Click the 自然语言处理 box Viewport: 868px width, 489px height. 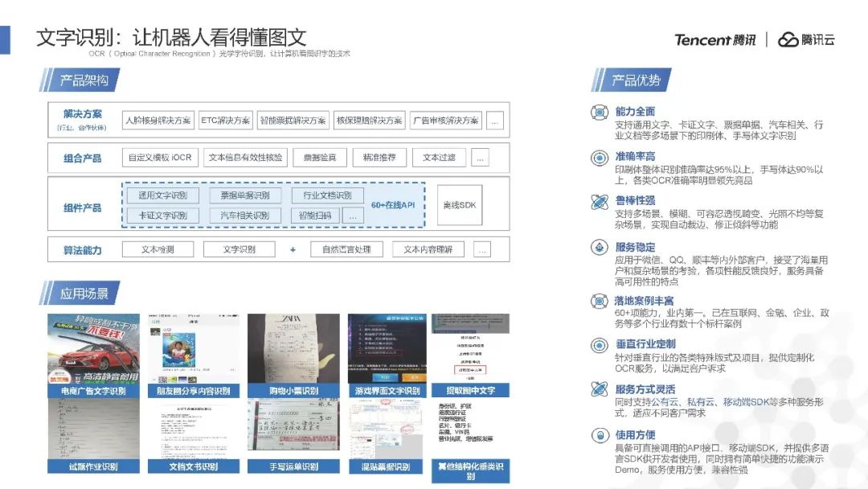pyautogui.click(x=346, y=250)
